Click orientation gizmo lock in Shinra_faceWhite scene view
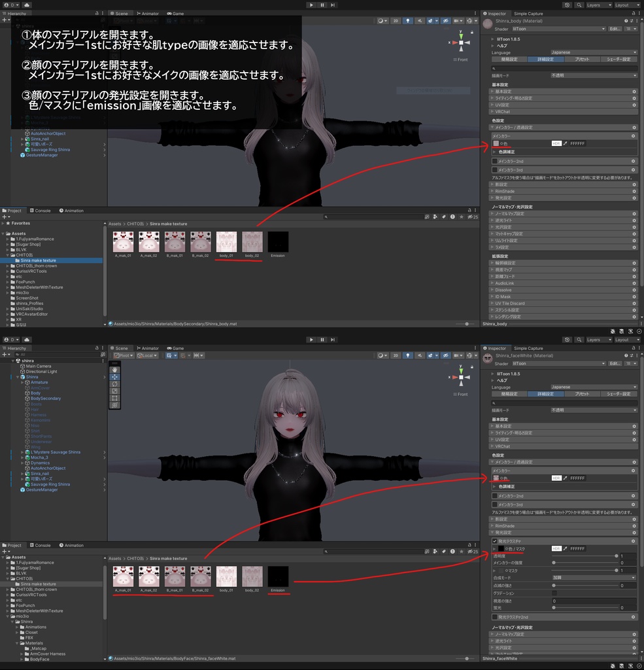Viewport: 644px width, 670px height. [x=472, y=367]
